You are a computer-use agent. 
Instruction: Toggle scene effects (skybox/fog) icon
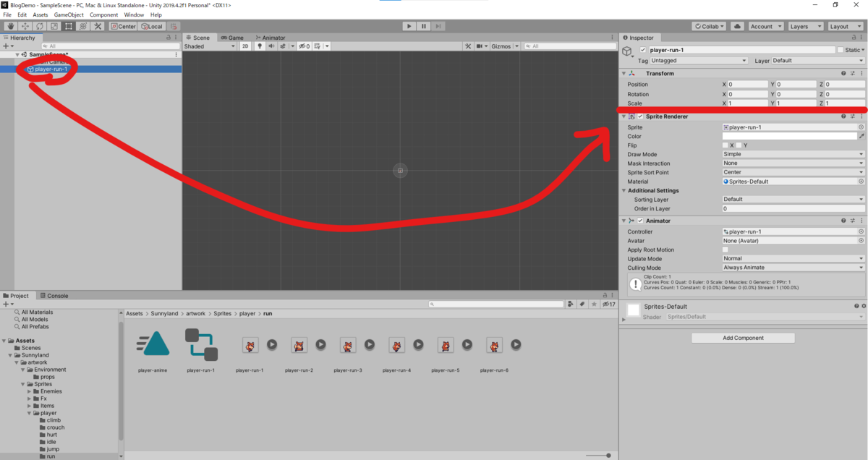284,46
